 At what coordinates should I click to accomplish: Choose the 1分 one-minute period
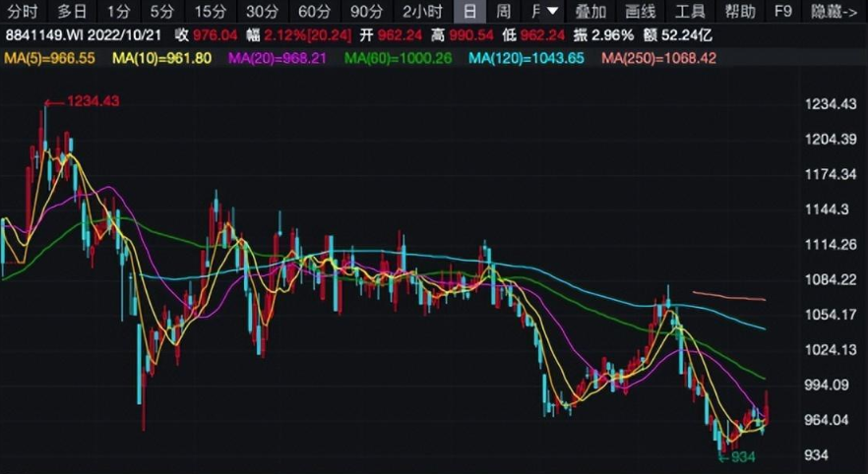click(118, 12)
